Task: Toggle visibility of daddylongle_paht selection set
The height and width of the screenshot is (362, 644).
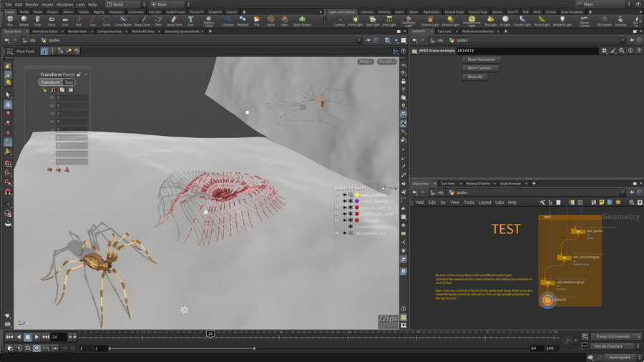Action: pos(337,214)
